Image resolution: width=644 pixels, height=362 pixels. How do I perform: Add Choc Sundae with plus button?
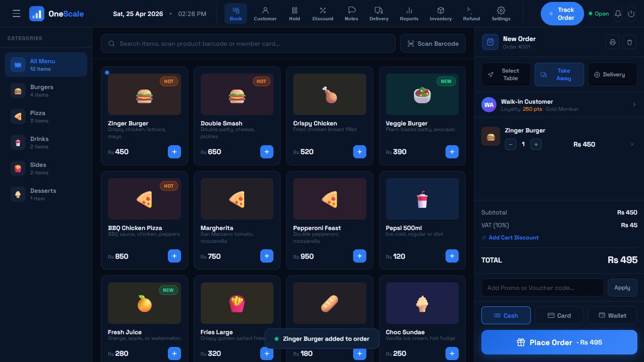tap(452, 354)
